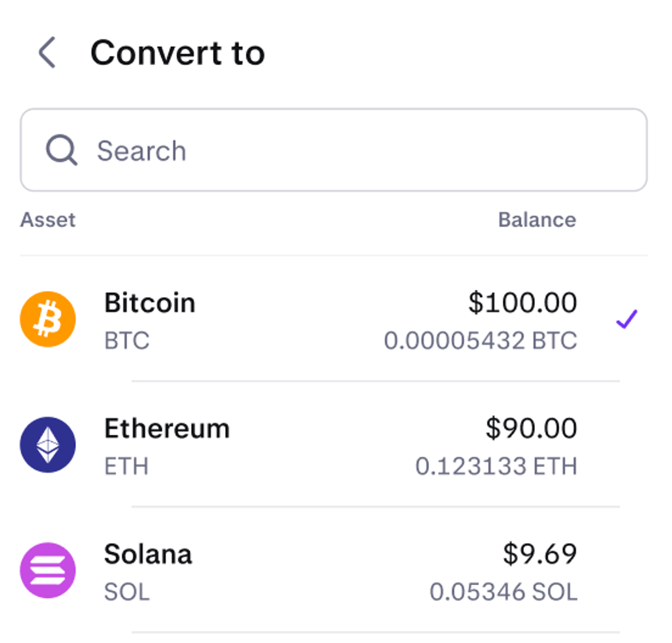Select Ethereum as the conversion asset

pos(167,429)
